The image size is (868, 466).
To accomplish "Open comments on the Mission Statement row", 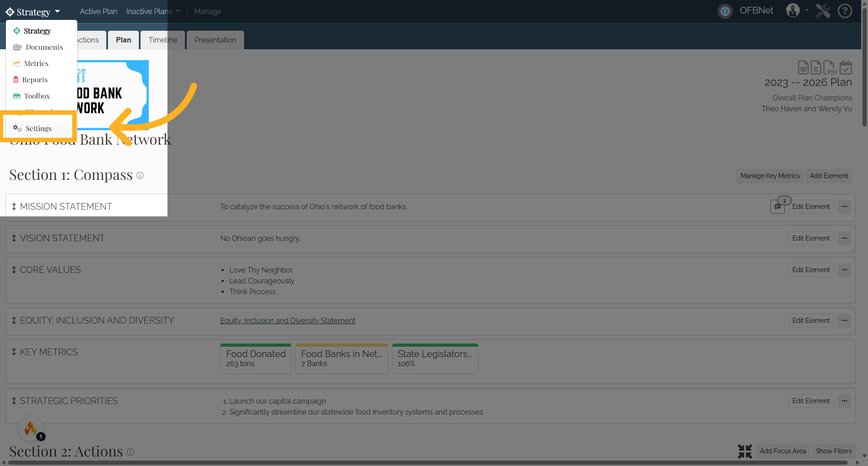I will pos(778,207).
